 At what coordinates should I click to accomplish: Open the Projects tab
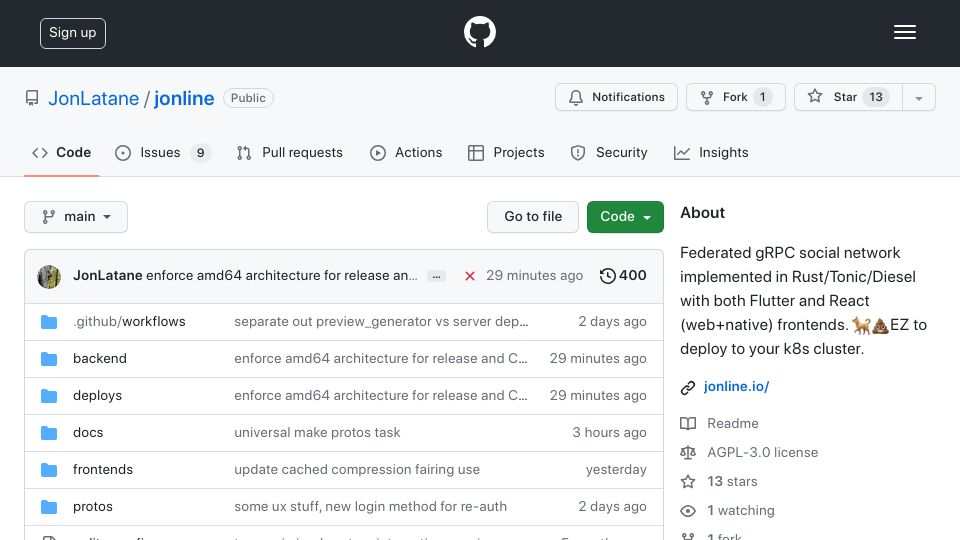(506, 152)
